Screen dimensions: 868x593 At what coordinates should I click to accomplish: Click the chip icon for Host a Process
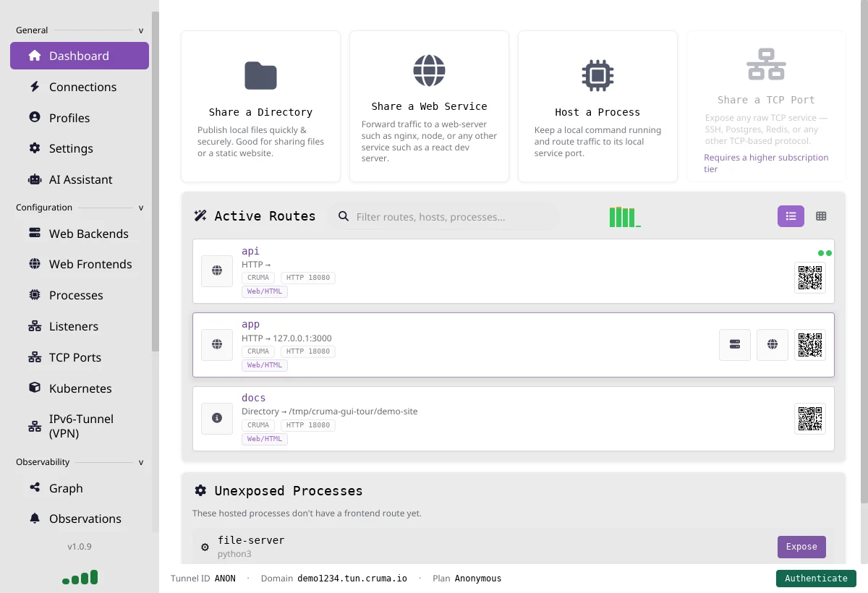click(x=597, y=75)
